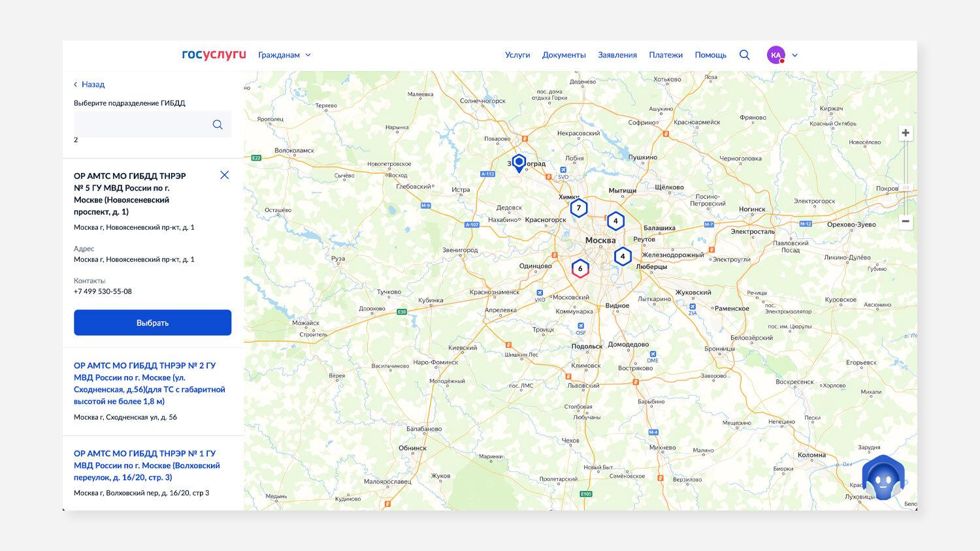Open the Платежи menu item
The image size is (980, 551).
pos(665,55)
